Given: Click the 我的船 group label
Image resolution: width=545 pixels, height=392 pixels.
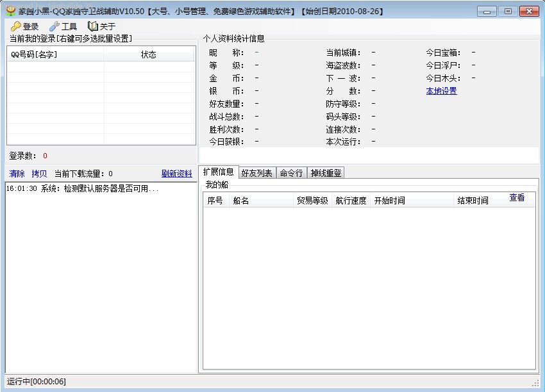Looking at the screenshot, I should pos(217,184).
